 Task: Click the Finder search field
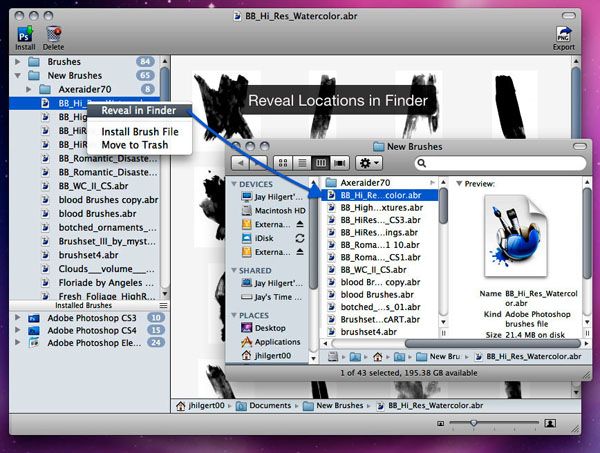501,163
